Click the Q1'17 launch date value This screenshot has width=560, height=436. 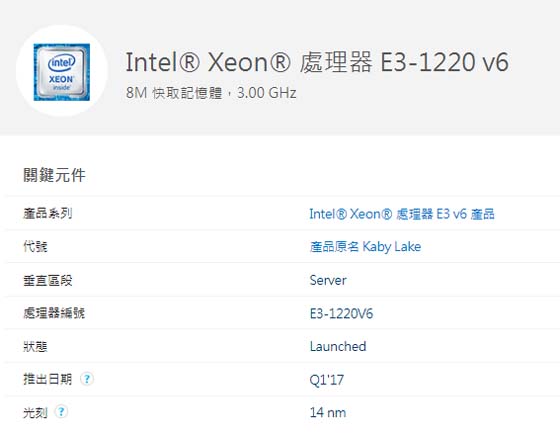pyautogui.click(x=326, y=380)
